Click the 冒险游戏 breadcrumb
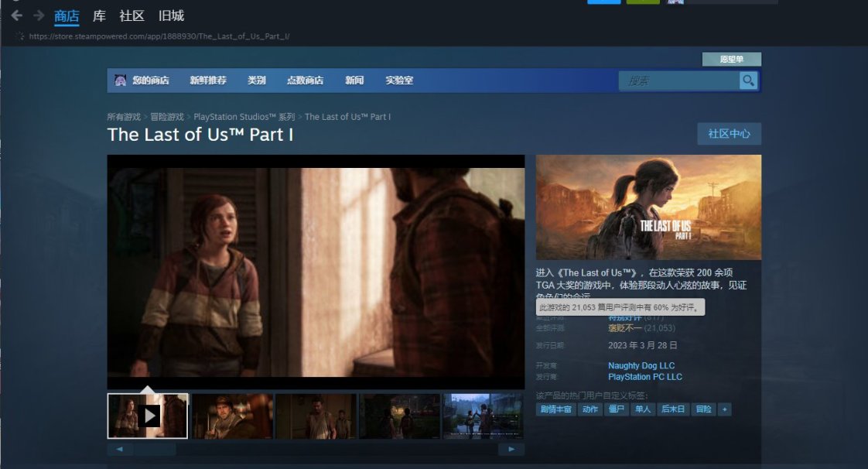The width and height of the screenshot is (868, 469). pos(167,117)
